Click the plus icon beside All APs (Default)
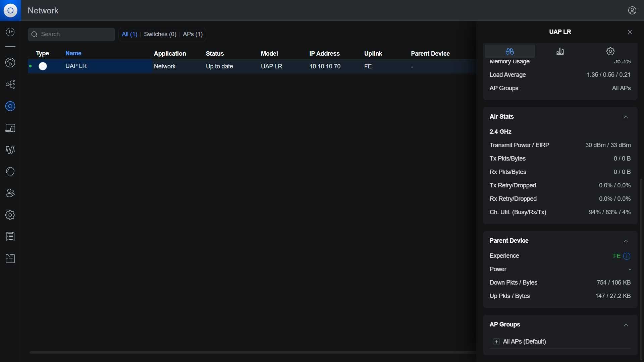 pyautogui.click(x=496, y=342)
